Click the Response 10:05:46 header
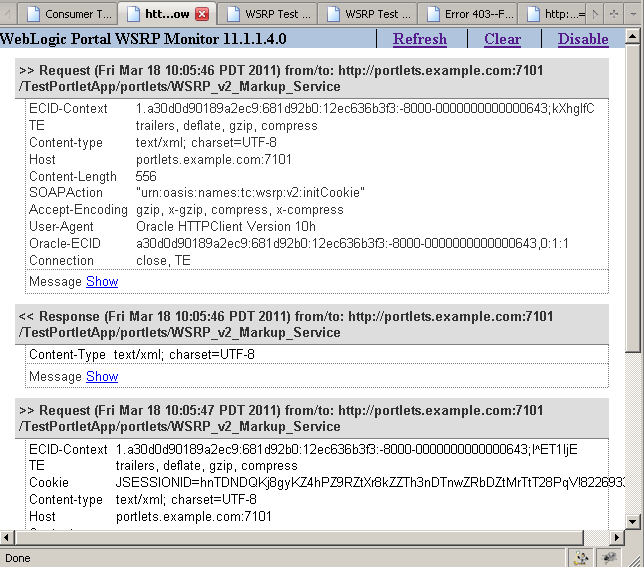 pos(312,324)
